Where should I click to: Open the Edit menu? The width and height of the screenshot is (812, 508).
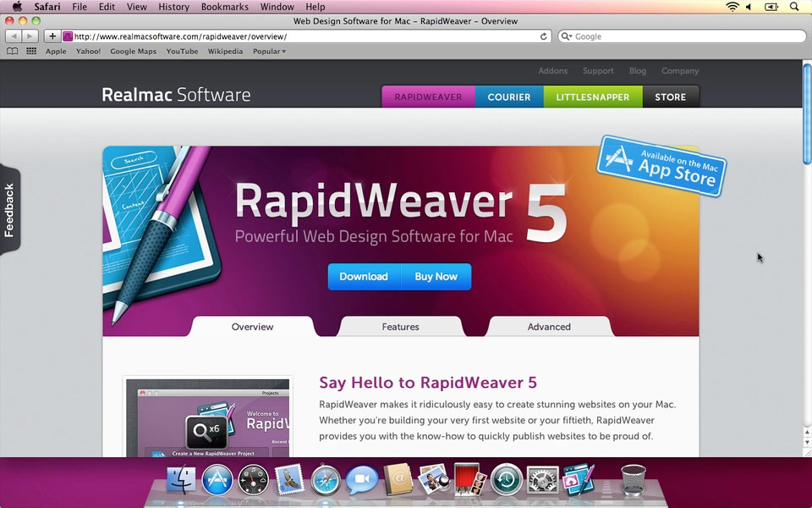coord(107,7)
